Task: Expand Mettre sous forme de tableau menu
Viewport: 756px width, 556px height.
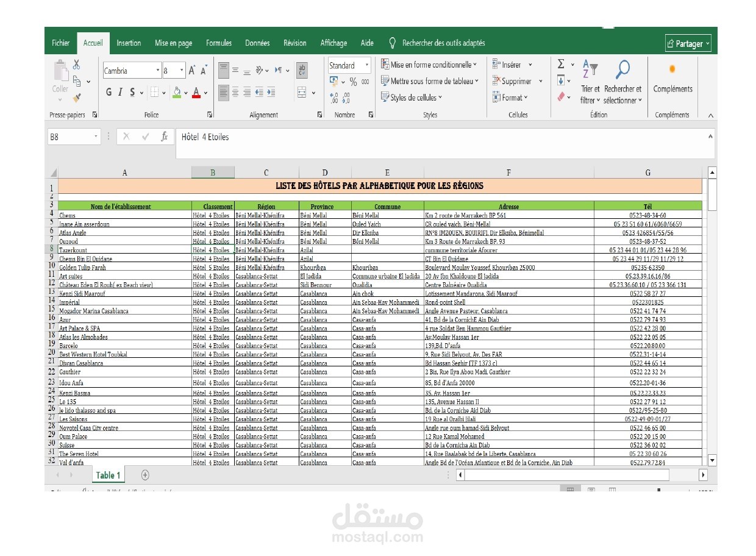Action: click(430, 81)
